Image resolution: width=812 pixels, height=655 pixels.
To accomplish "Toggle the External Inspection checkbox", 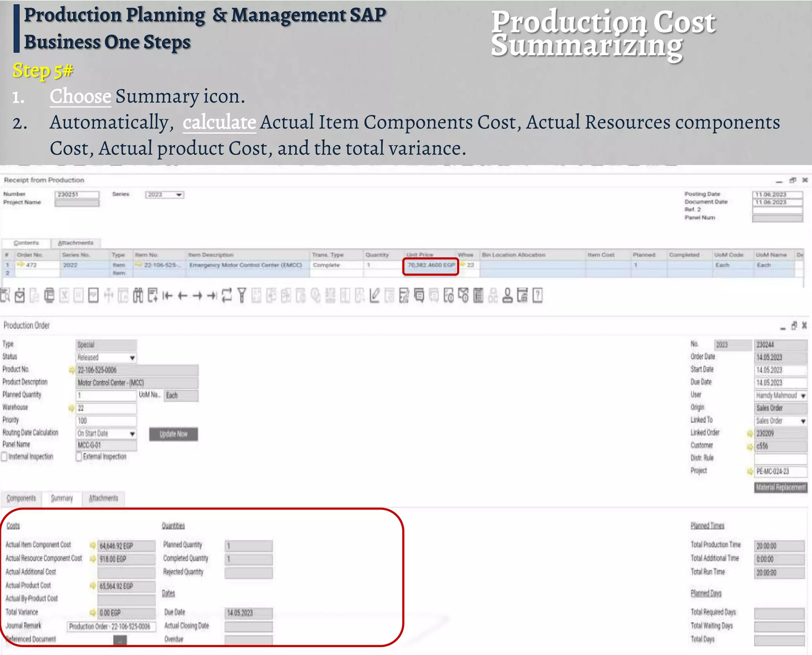I will [79, 457].
